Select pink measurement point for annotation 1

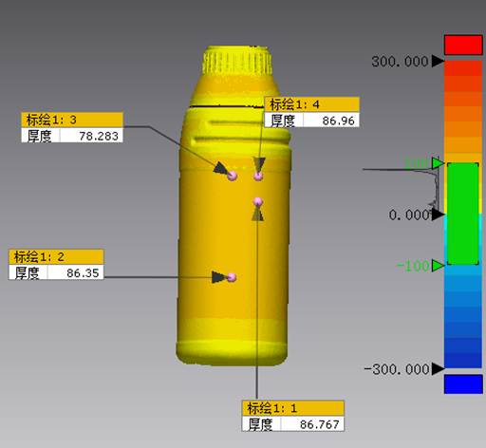pos(258,201)
